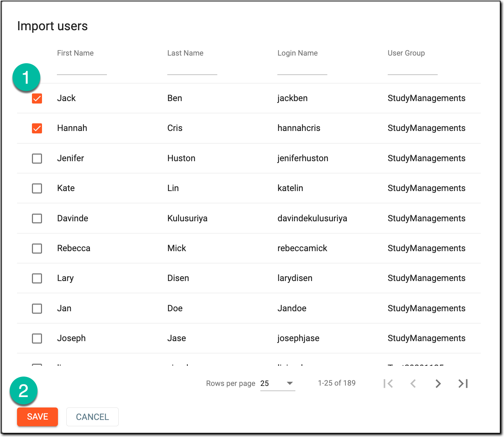Click the CANCEL button

92,417
